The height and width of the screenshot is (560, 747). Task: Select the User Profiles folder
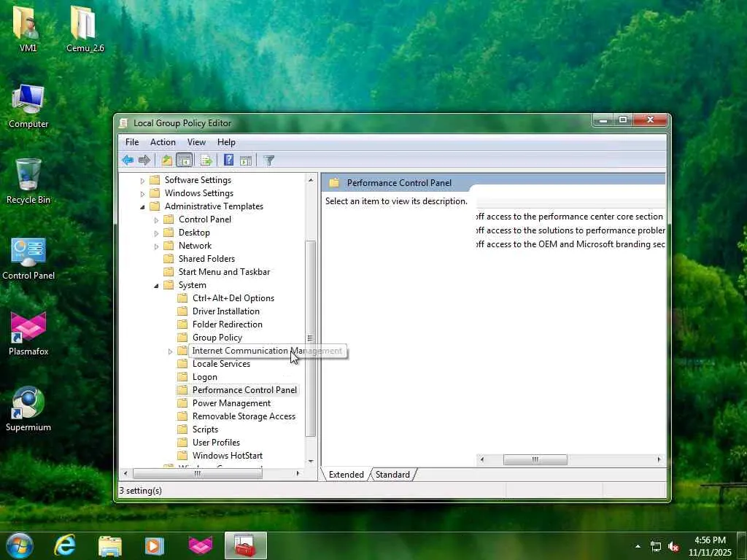(216, 443)
